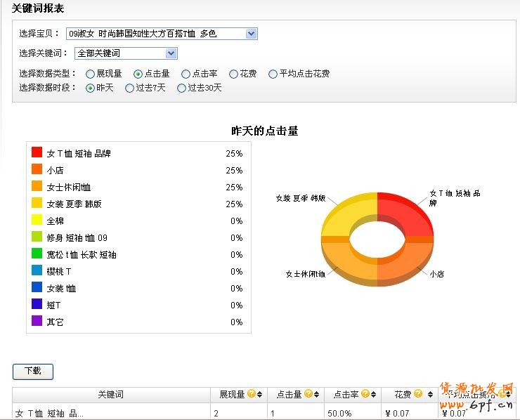This screenshot has height=420, width=520.
Task: Click sort arrows in 展现量 column header
Action: coord(259,395)
